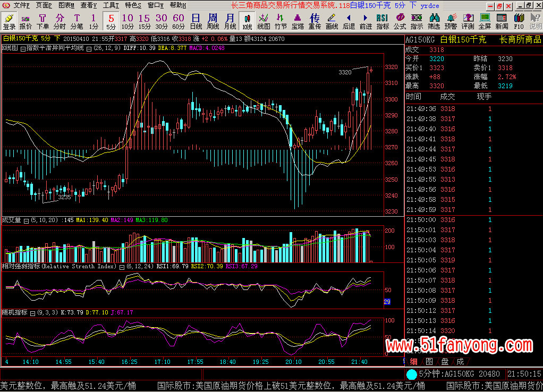Screen dimensions: 543x392
Task: Click the 后退 back arrow button
Action: tap(349, 21)
